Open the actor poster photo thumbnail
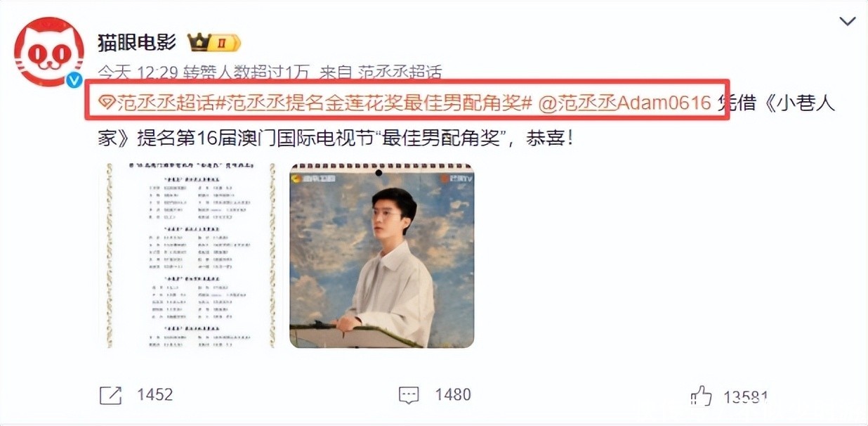 tap(382, 255)
